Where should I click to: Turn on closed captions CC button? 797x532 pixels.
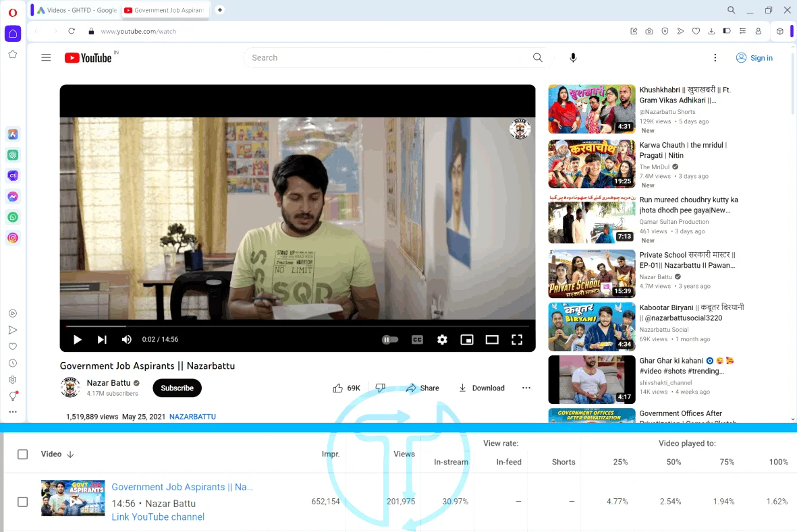point(417,340)
